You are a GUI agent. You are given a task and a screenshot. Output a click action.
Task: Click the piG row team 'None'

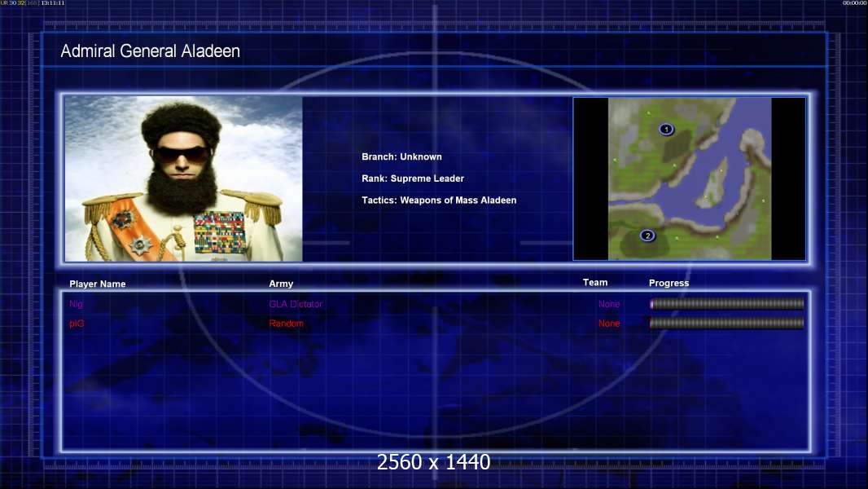click(x=609, y=324)
